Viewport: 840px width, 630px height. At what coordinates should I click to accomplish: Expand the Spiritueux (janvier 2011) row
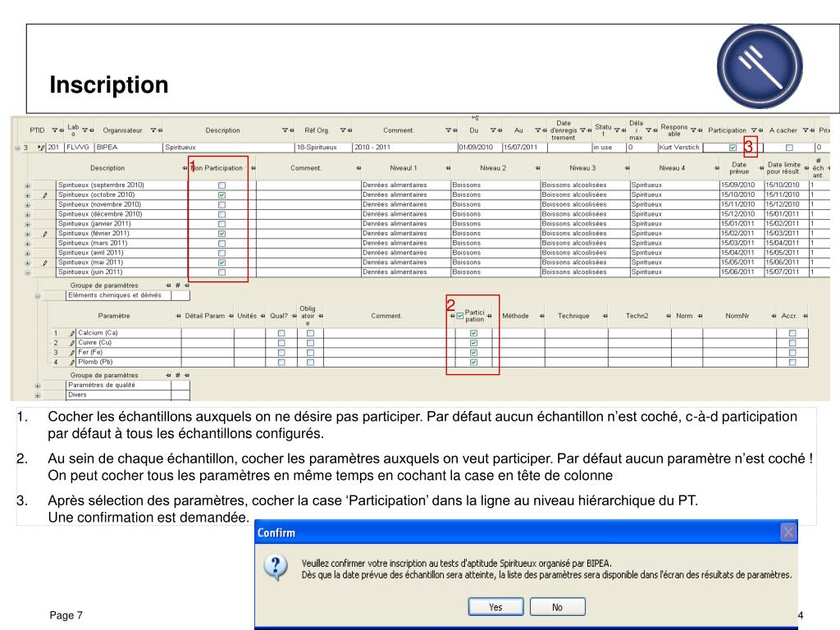pos(27,225)
